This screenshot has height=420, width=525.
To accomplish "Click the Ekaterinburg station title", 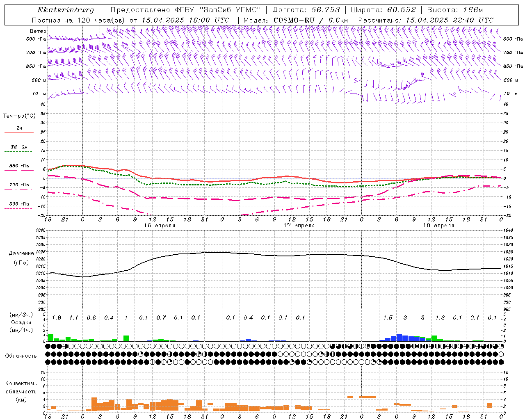I will 66,10.
